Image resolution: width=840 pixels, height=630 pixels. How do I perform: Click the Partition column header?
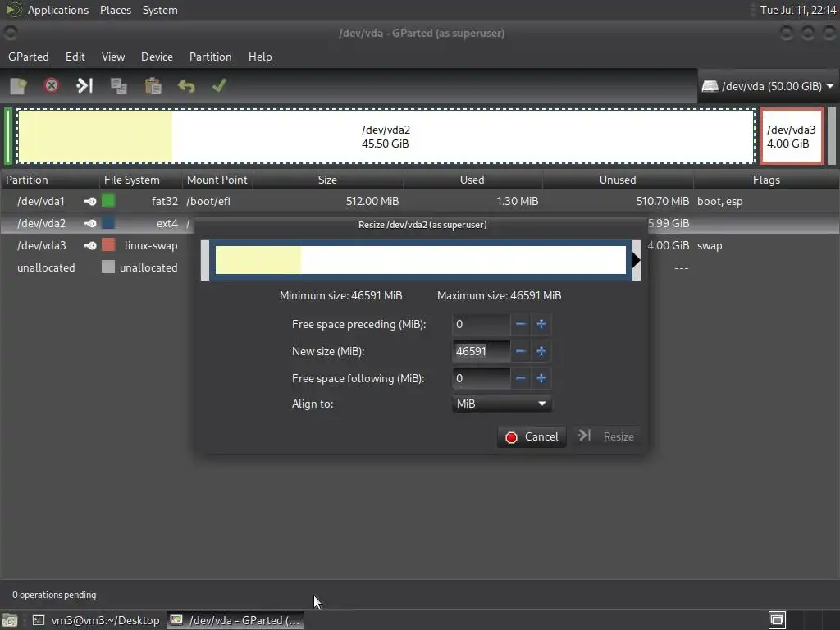pyautogui.click(x=50, y=180)
